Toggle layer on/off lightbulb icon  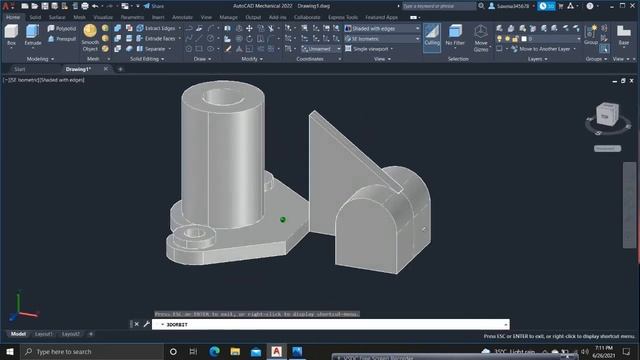point(499,39)
